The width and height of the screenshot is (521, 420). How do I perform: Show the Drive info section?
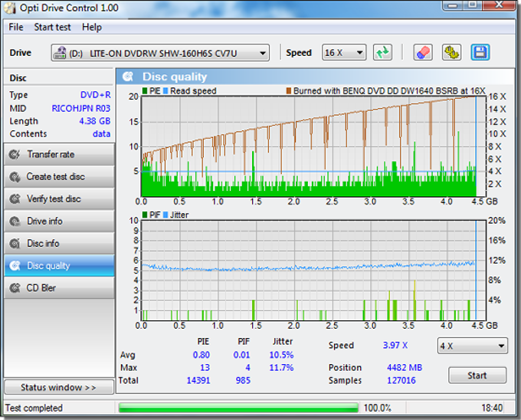point(59,221)
